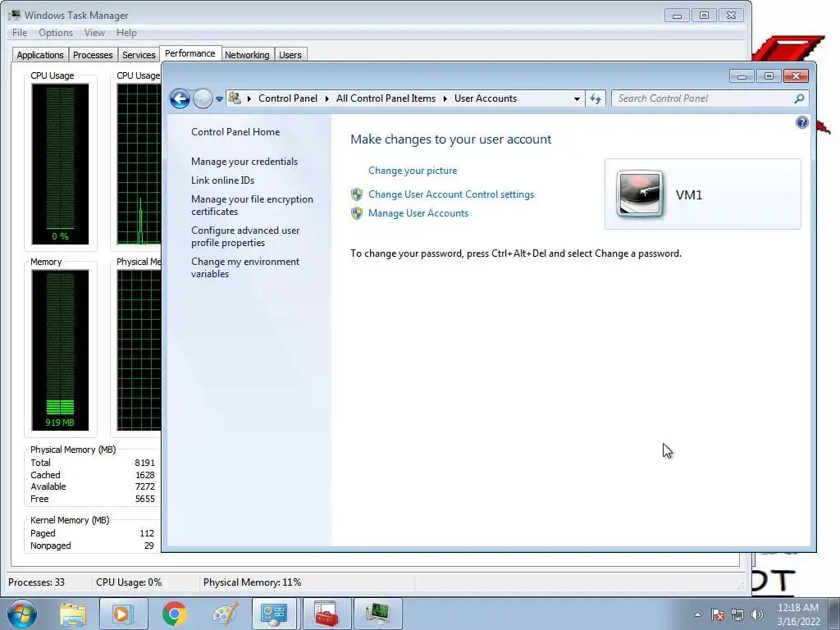Switch to the Processes tab in Task Manager
Screen dimensions: 840x630
point(93,55)
